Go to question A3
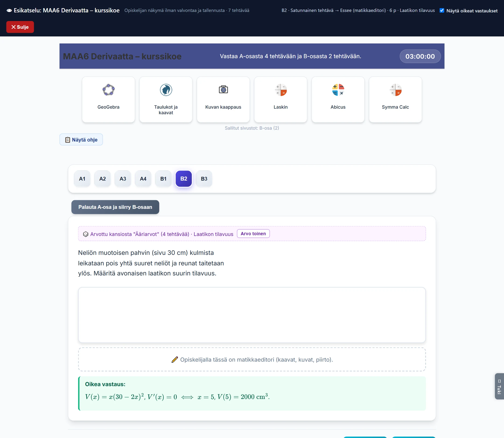 [123, 179]
